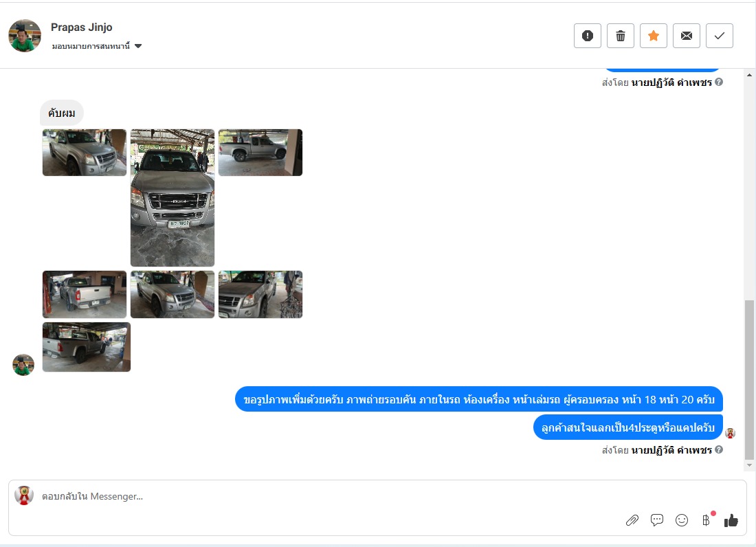The height and width of the screenshot is (547, 756).
Task: Send a thumbs-up like
Action: pos(731,520)
